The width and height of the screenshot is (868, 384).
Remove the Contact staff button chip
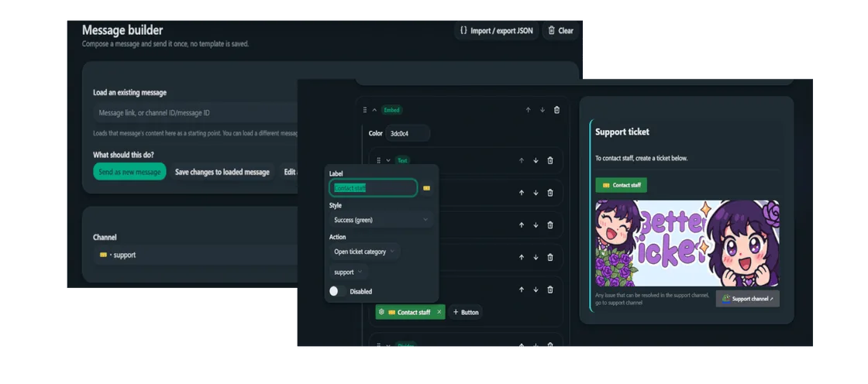pos(439,312)
